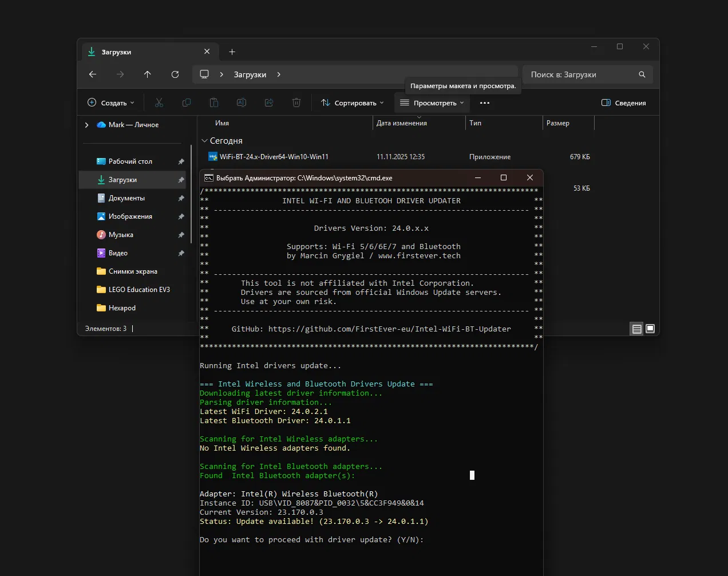Click the Delete trash bin icon

296,103
